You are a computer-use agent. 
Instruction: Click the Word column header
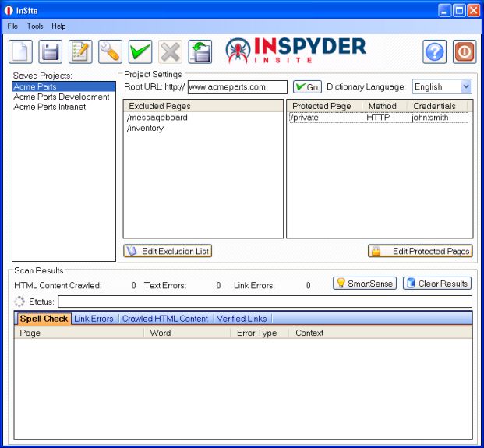187,333
